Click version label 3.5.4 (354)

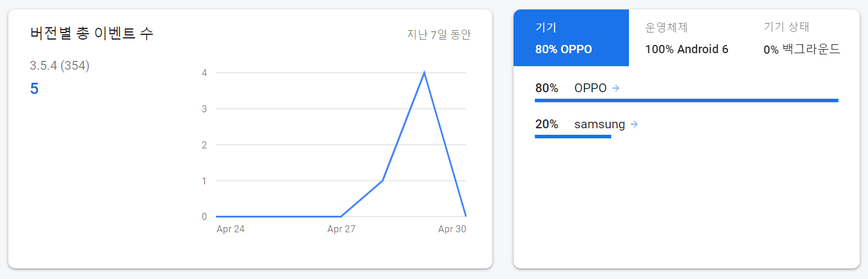60,66
